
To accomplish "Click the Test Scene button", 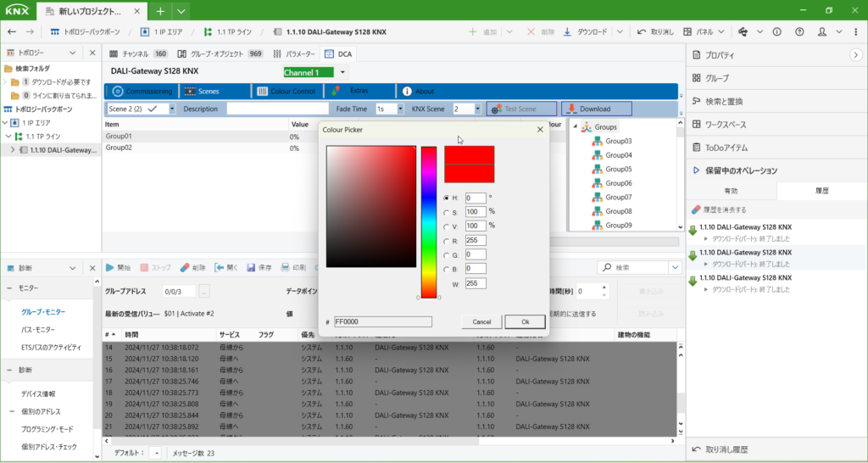I will 521,109.
